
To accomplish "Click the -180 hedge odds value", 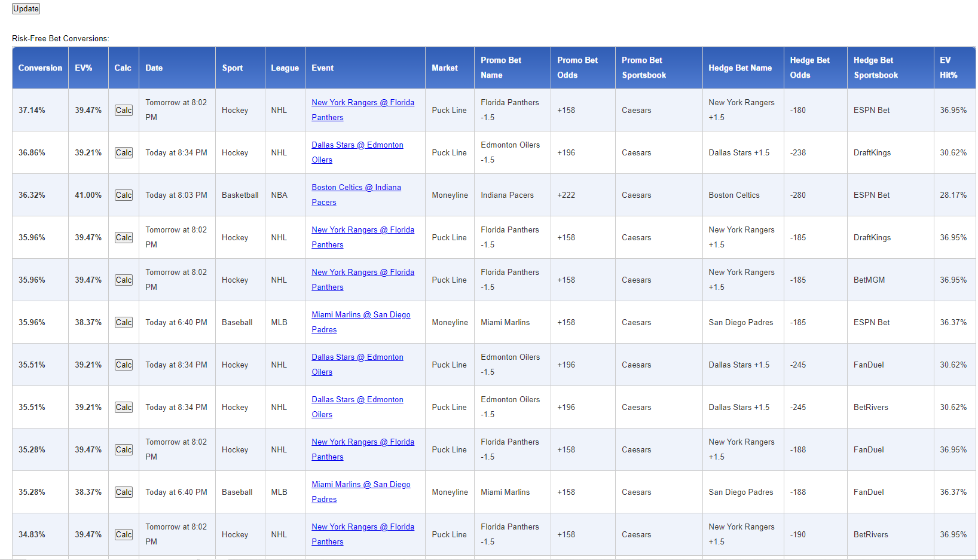I will pos(798,110).
